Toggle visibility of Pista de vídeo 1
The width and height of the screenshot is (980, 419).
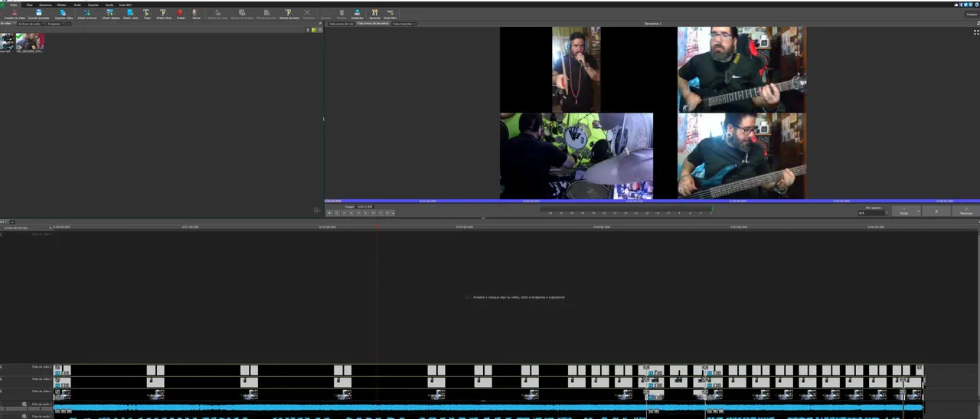(2, 391)
